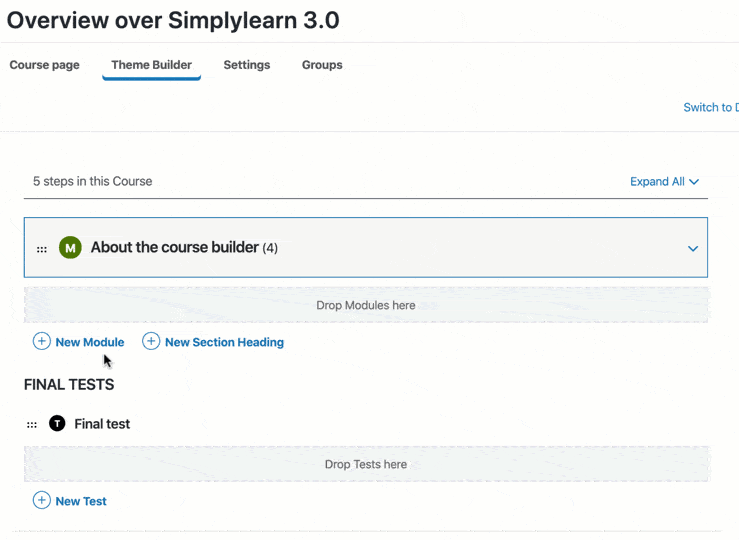Click the plus icon for New Section Heading
739x540 pixels.
pyautogui.click(x=151, y=342)
